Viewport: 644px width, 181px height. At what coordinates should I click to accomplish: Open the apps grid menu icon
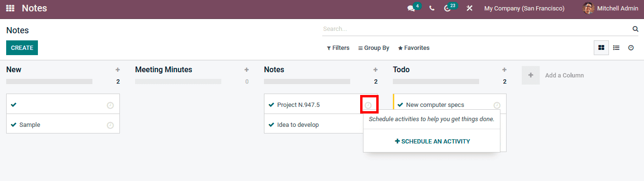tap(10, 8)
